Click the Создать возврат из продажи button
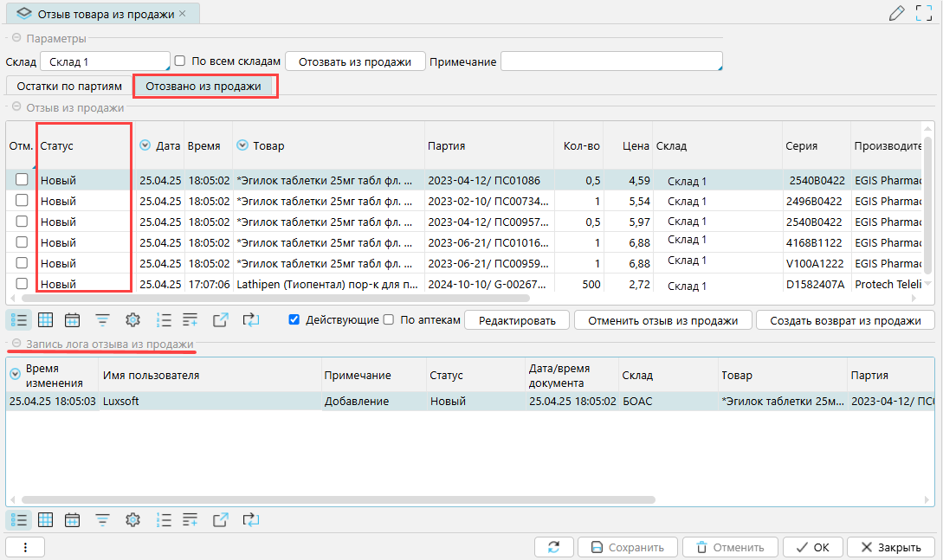943x560 pixels. (x=845, y=320)
